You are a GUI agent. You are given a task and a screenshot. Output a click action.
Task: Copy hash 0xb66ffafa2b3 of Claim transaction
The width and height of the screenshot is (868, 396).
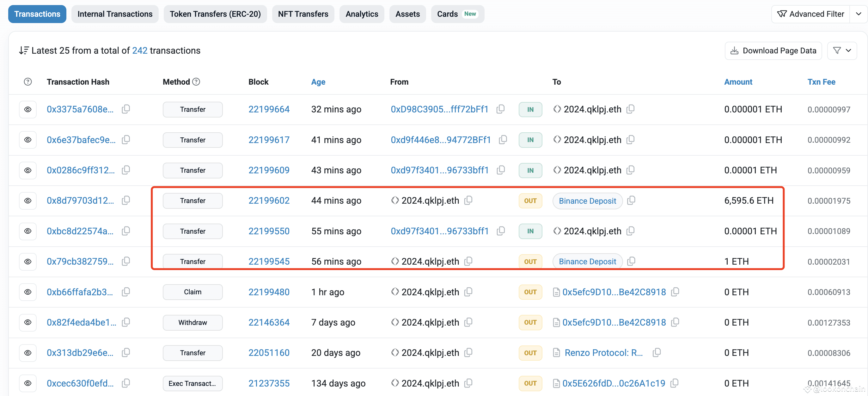(x=126, y=292)
